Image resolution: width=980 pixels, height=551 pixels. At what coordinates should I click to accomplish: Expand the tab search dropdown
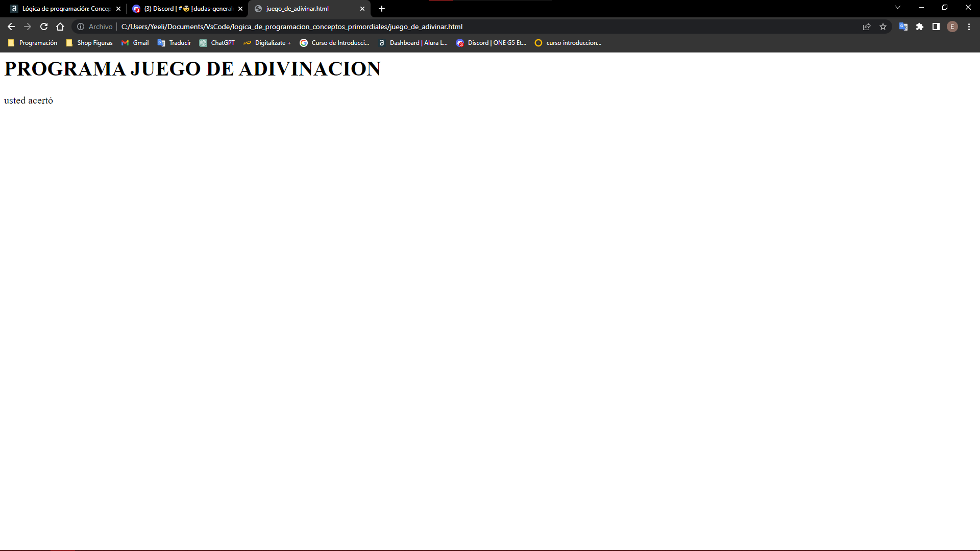(898, 7)
